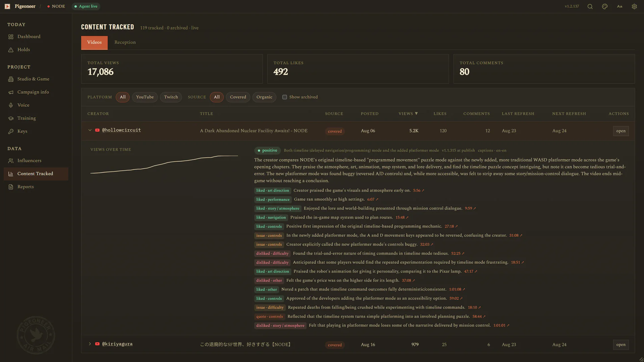Screen dimensions: 644x362
Task: Click YouTube icon beside @hollowcircuit
Action: coord(97,130)
